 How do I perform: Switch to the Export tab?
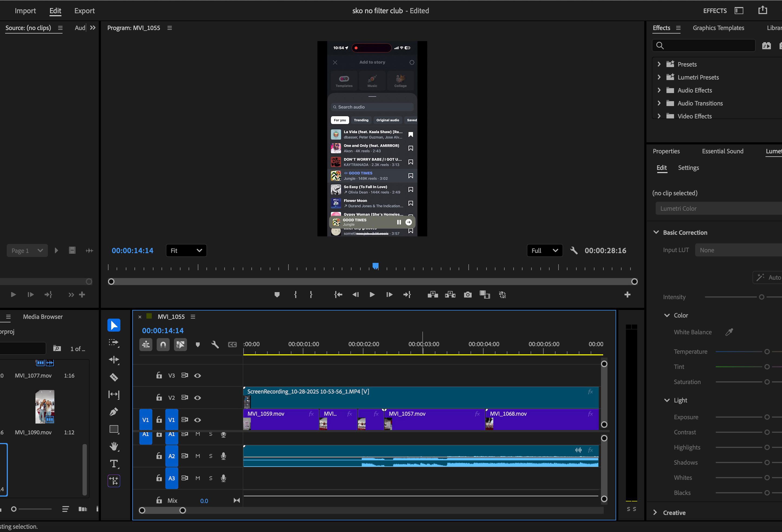pyautogui.click(x=84, y=11)
